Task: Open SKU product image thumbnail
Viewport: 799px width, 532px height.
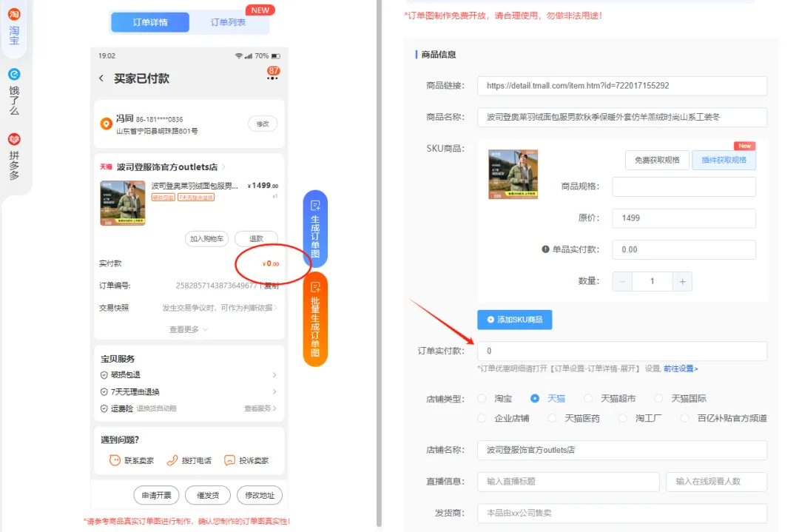Action: (513, 175)
